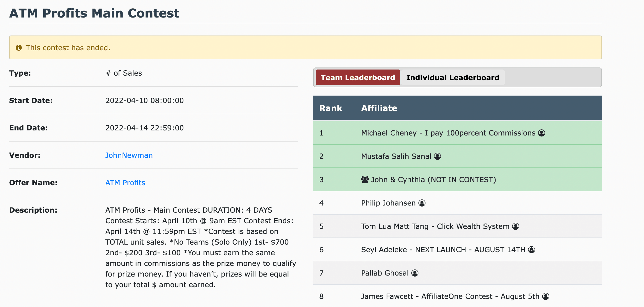The height and width of the screenshot is (307, 644).
Task: Click the Offer Name: label
Action: [x=33, y=183]
